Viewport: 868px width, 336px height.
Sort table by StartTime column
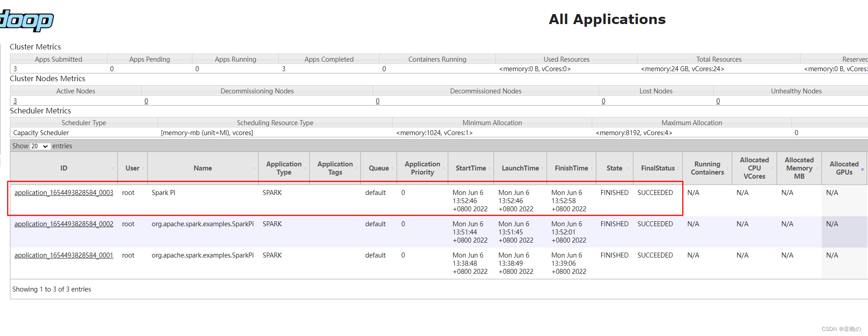(x=471, y=168)
